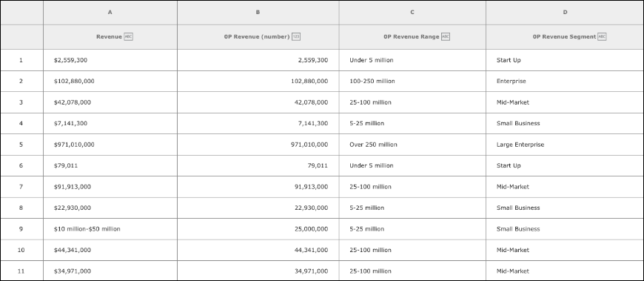The image size is (644, 281).
Task: Click numeric cell 25,000,000 in column B
Action: [x=258, y=229]
